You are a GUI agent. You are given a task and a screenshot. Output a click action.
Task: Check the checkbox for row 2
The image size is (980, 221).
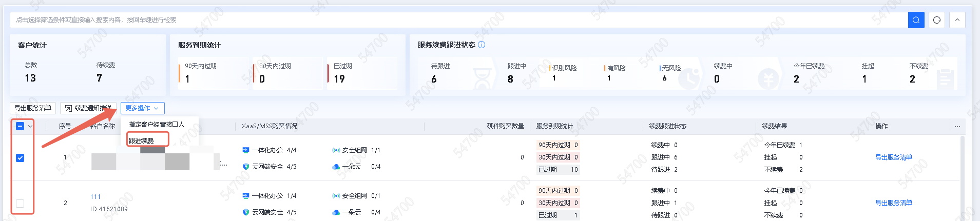(x=20, y=204)
